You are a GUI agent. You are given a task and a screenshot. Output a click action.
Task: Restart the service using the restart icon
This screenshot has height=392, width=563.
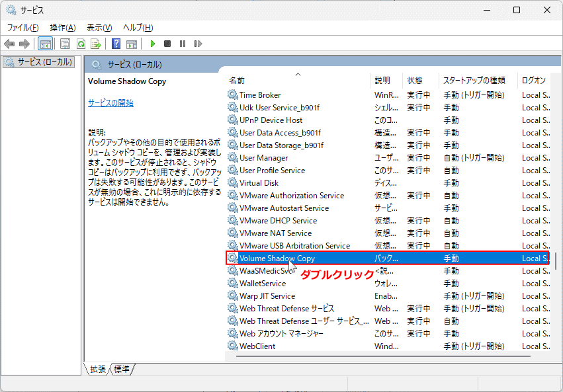click(199, 44)
